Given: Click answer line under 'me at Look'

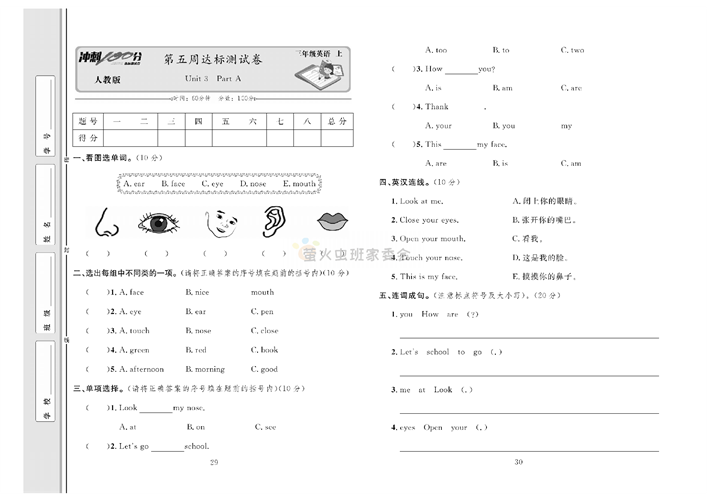Looking at the screenshot, I should point(529,413).
